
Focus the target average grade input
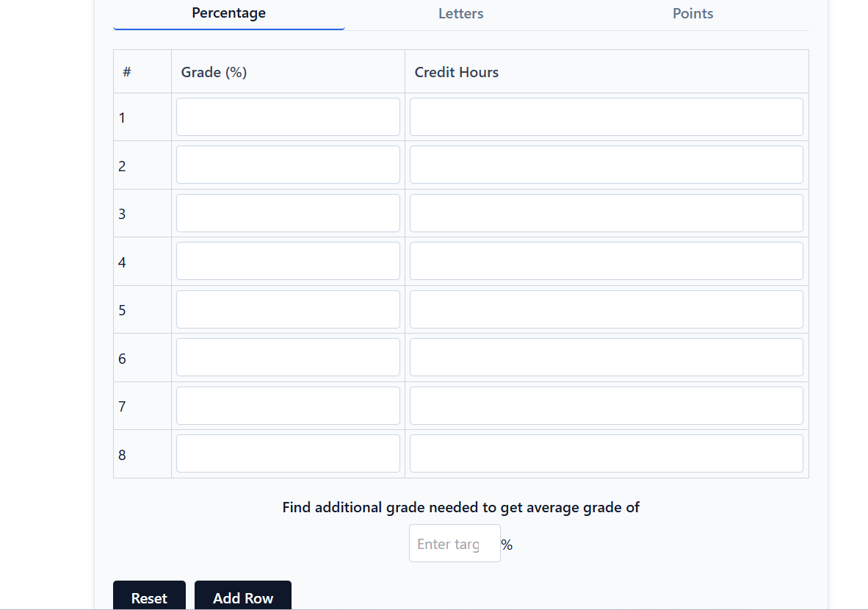pos(455,544)
